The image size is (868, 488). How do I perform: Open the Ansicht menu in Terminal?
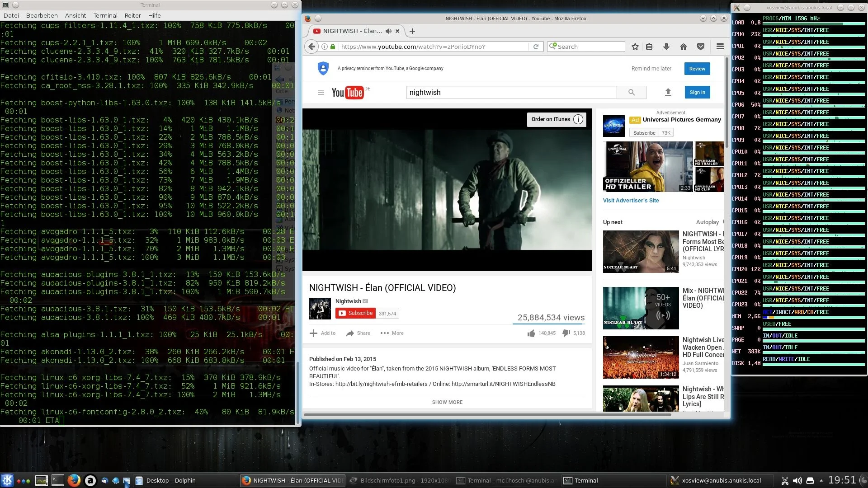75,15
